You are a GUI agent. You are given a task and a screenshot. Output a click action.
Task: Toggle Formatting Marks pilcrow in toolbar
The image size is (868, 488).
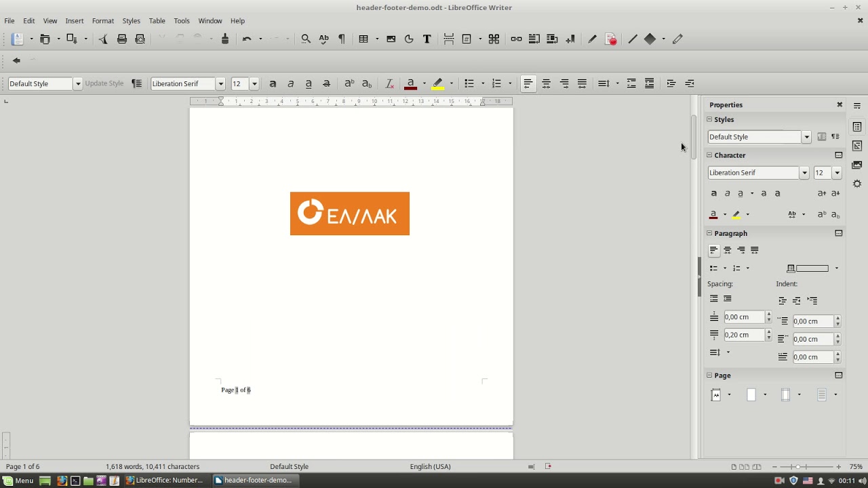tap(341, 39)
